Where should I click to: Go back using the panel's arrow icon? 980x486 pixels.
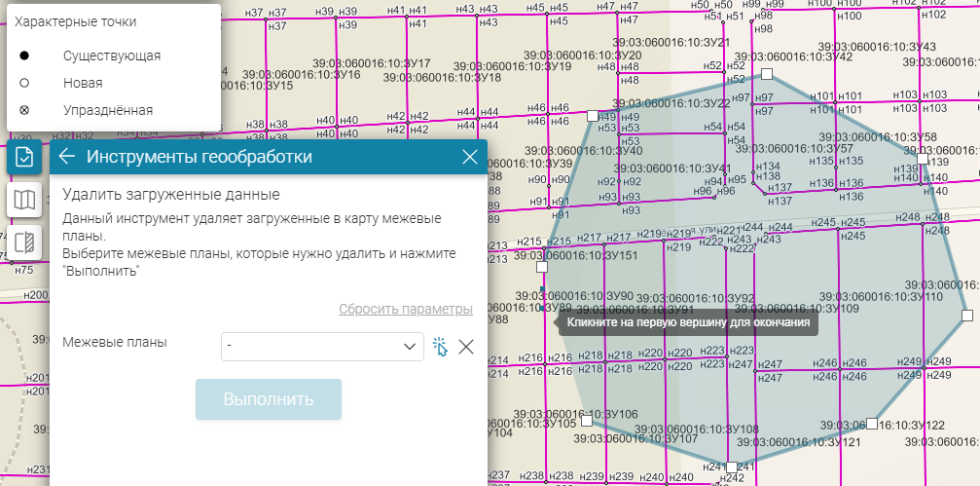[67, 157]
